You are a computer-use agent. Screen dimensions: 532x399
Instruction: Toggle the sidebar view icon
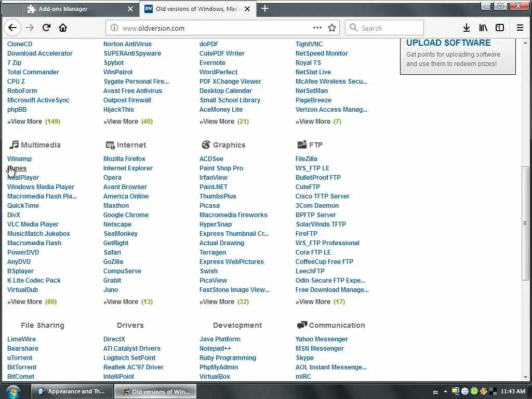pyautogui.click(x=500, y=28)
